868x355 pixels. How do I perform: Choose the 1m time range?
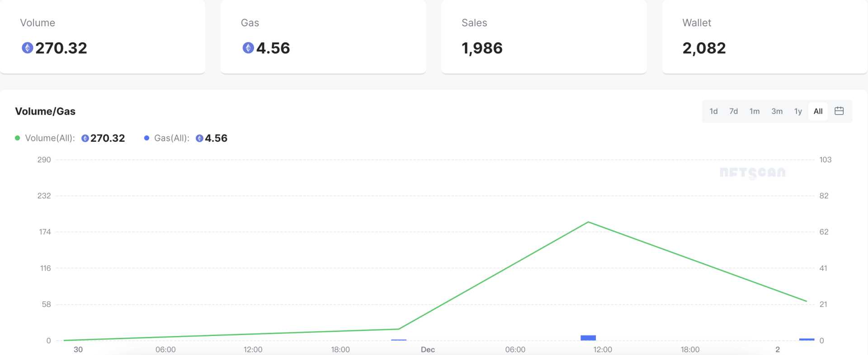[755, 111]
